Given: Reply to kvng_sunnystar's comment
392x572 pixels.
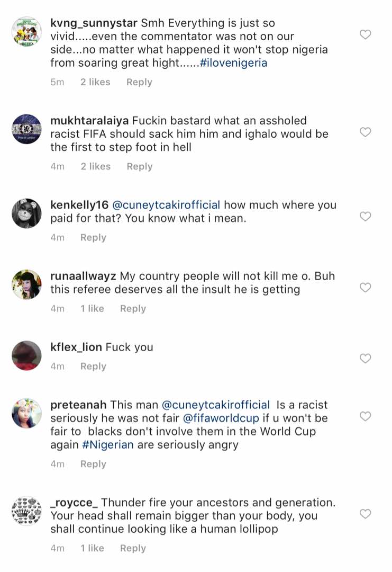Looking at the screenshot, I should pos(139,82).
